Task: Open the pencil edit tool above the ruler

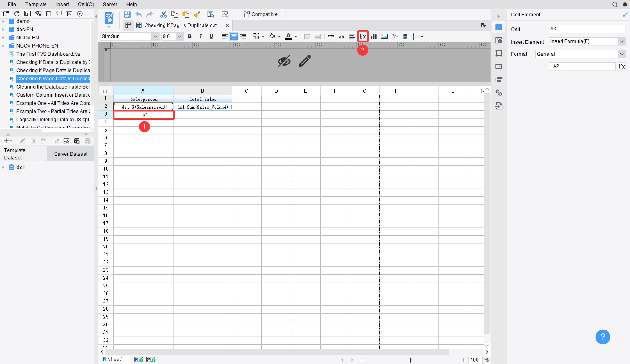Action: coord(305,61)
